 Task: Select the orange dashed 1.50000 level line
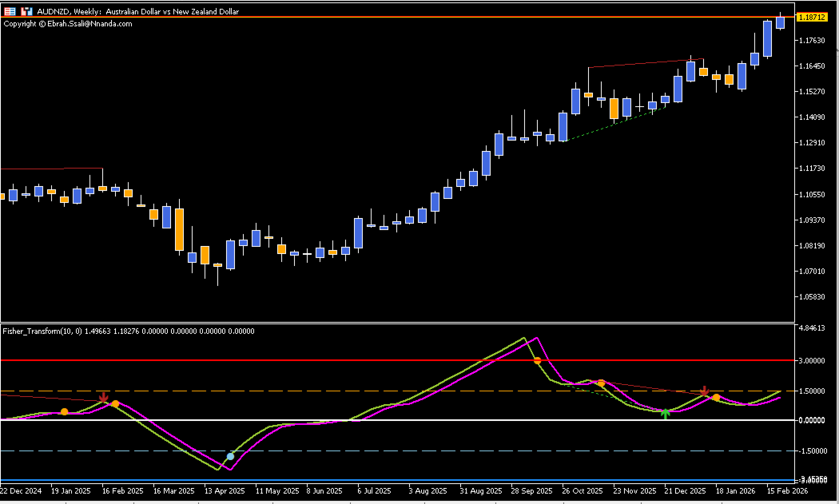pyautogui.click(x=398, y=391)
